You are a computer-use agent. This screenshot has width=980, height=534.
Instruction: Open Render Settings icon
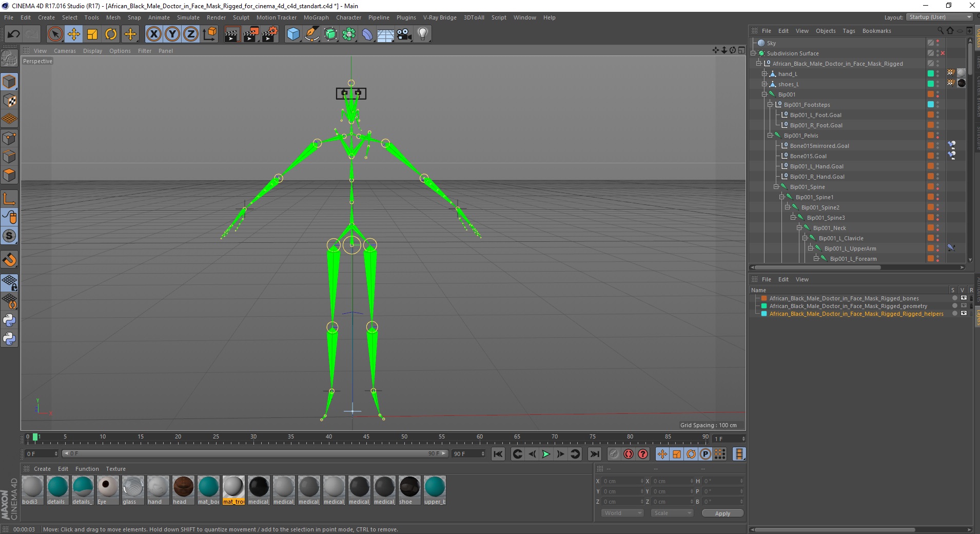tap(269, 34)
